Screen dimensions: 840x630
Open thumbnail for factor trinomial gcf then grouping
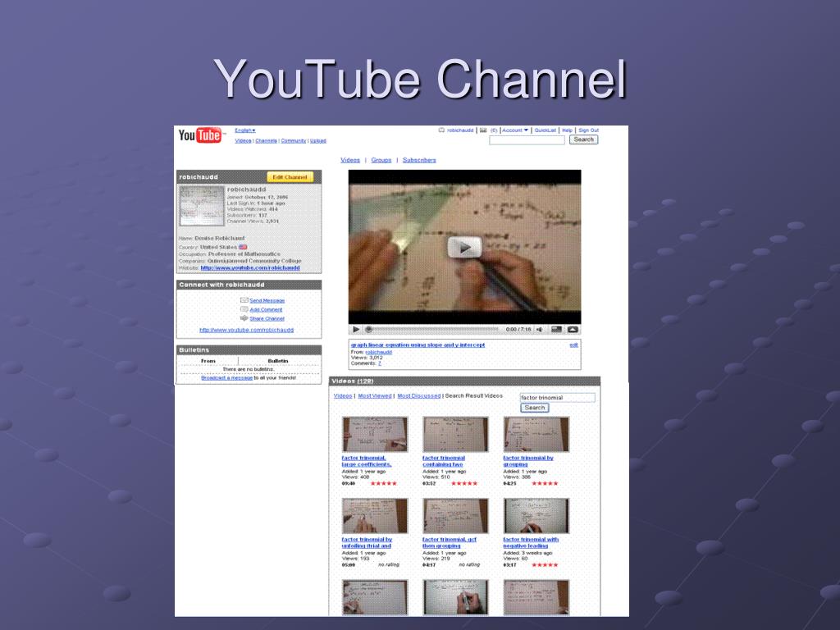455,516
